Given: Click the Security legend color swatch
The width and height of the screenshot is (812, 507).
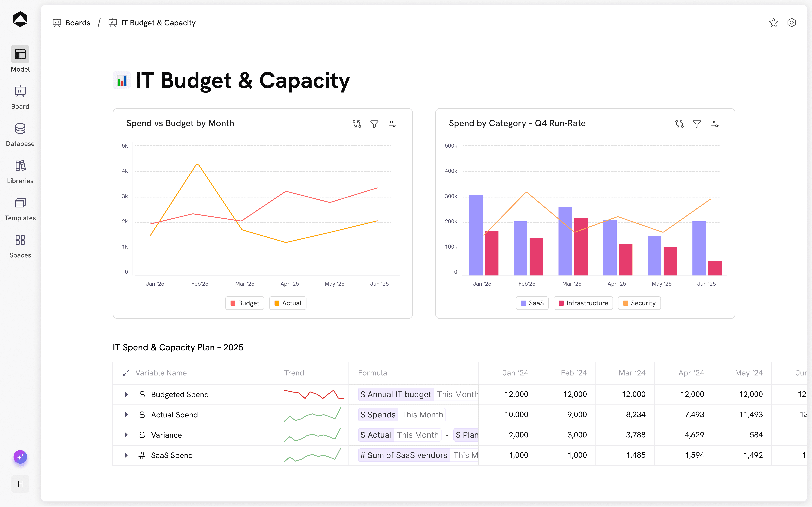Looking at the screenshot, I should (625, 303).
